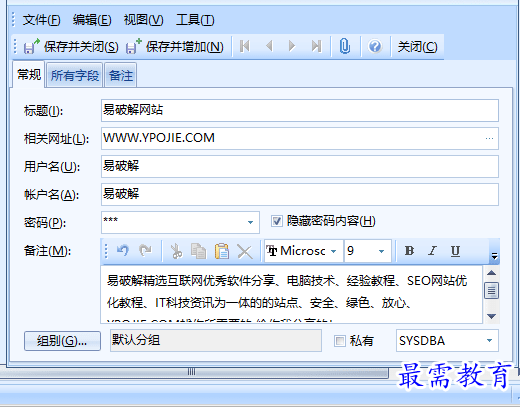
Task: Toggle underline formatting U
Action: 455,251
